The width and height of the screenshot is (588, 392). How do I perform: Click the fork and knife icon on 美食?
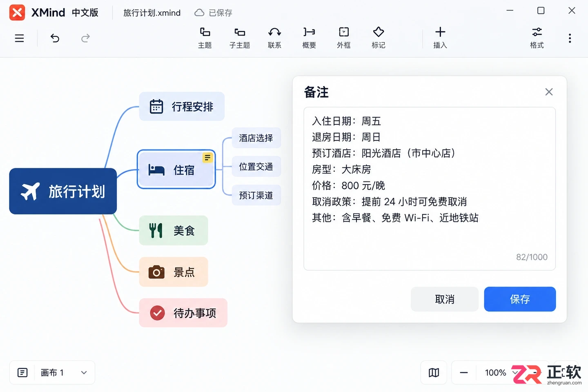[156, 231]
